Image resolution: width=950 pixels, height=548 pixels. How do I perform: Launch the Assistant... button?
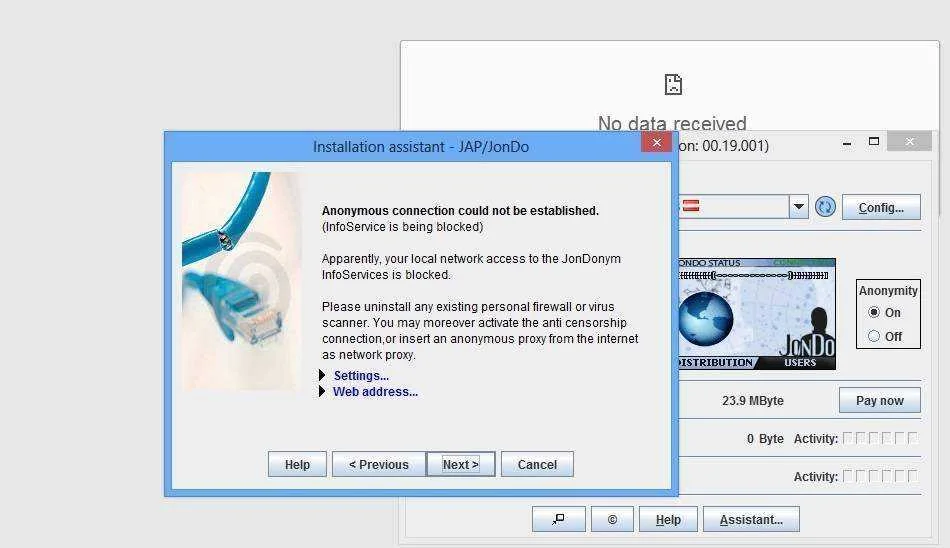(751, 519)
